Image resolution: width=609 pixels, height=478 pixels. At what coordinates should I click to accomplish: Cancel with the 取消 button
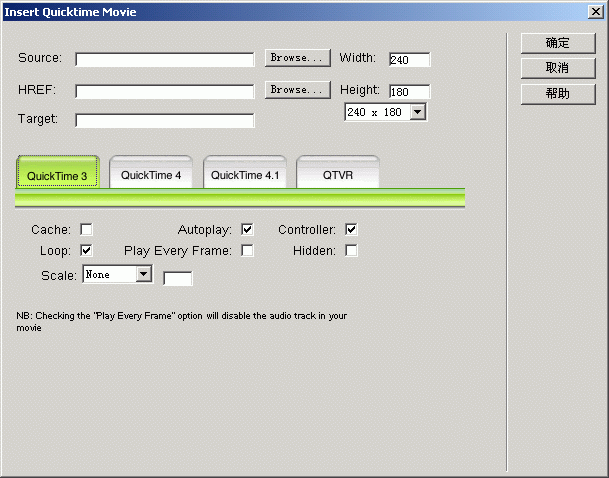tap(558, 68)
